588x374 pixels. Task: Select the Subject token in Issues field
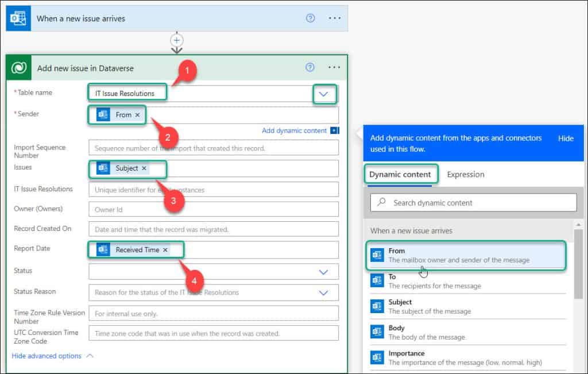[122, 168]
